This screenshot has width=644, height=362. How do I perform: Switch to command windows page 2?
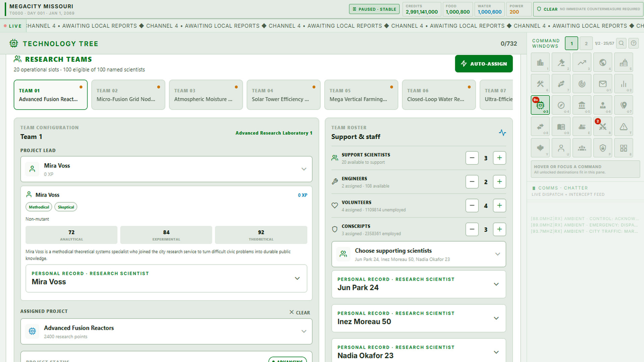tap(586, 43)
